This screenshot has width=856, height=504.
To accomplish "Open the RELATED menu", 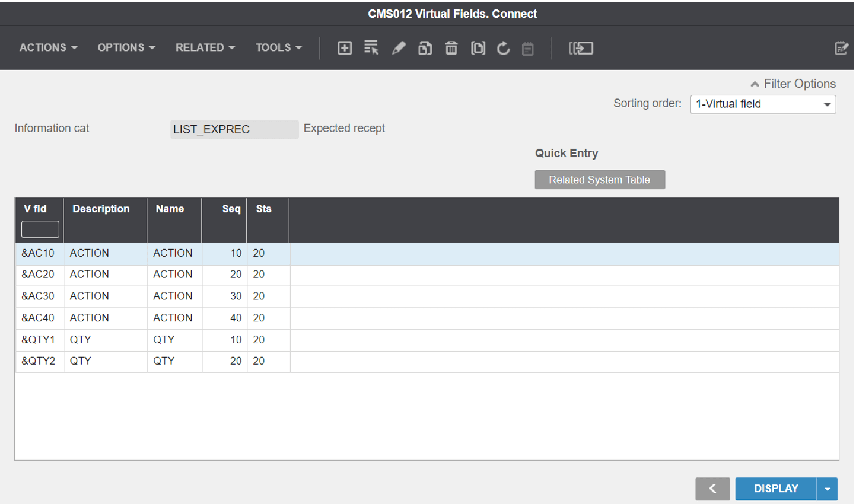I will (x=204, y=47).
